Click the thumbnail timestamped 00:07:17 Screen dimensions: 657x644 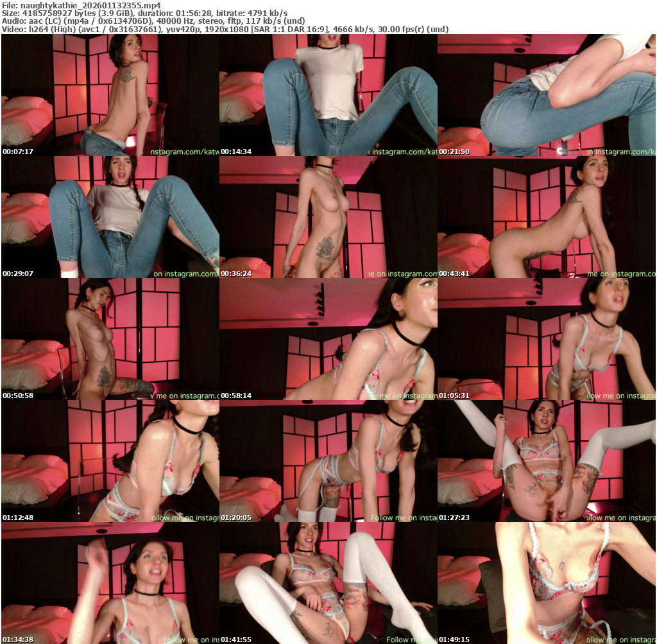(110, 95)
